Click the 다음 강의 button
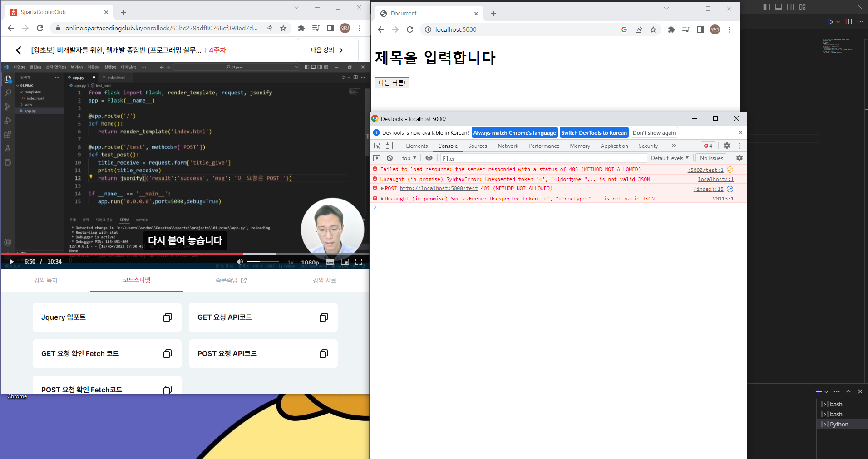Screen dimensions: 868x459 pyautogui.click(x=327, y=50)
